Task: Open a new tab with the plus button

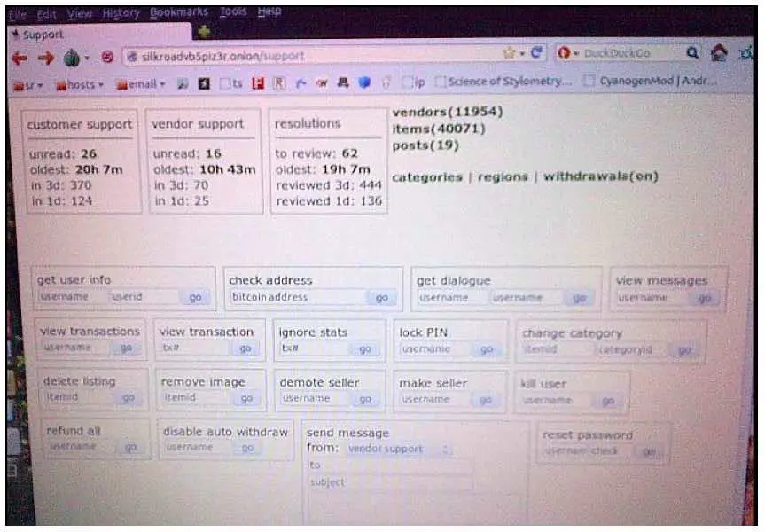Action: [203, 32]
